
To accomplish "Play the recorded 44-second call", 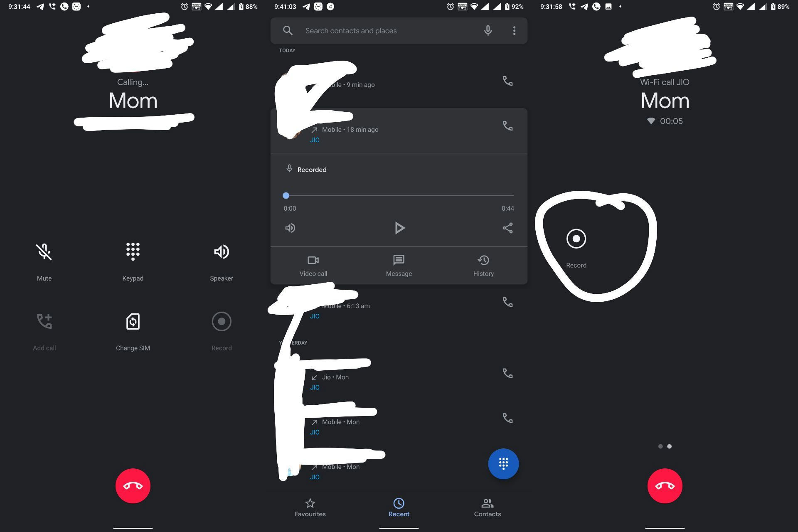I will [399, 228].
